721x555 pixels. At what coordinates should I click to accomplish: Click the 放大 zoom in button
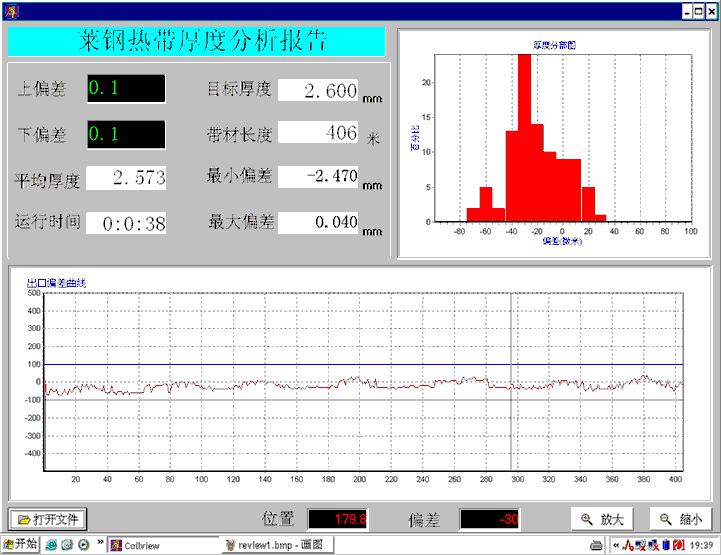click(602, 519)
